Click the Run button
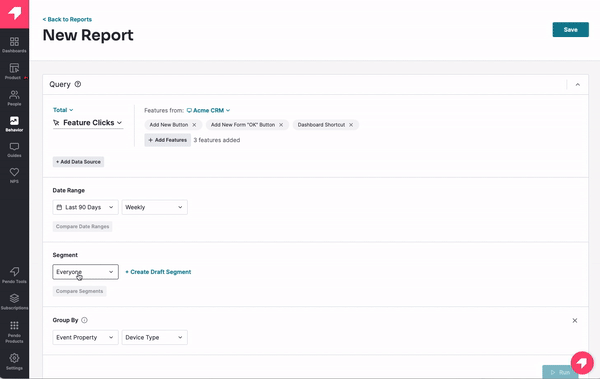This screenshot has height=379, width=600. pos(560,372)
